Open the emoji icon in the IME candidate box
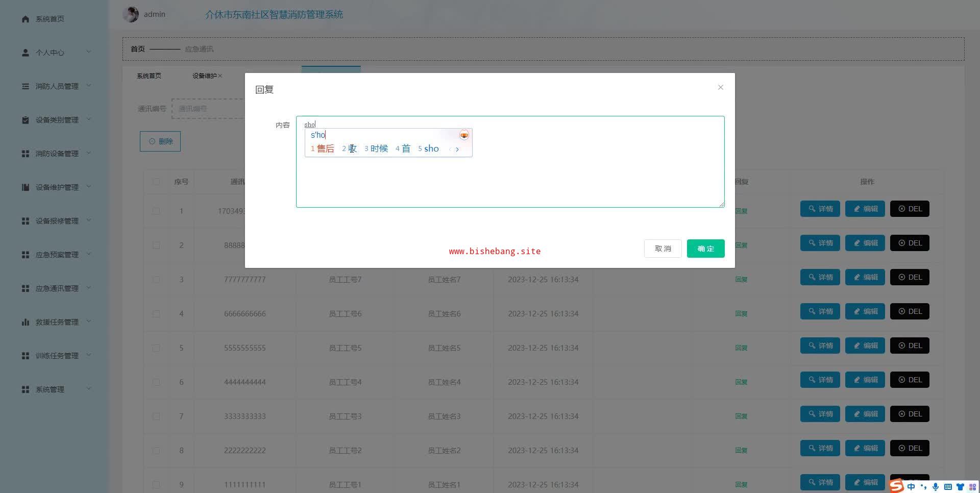Viewport: 980px width, 493px height. point(464,135)
